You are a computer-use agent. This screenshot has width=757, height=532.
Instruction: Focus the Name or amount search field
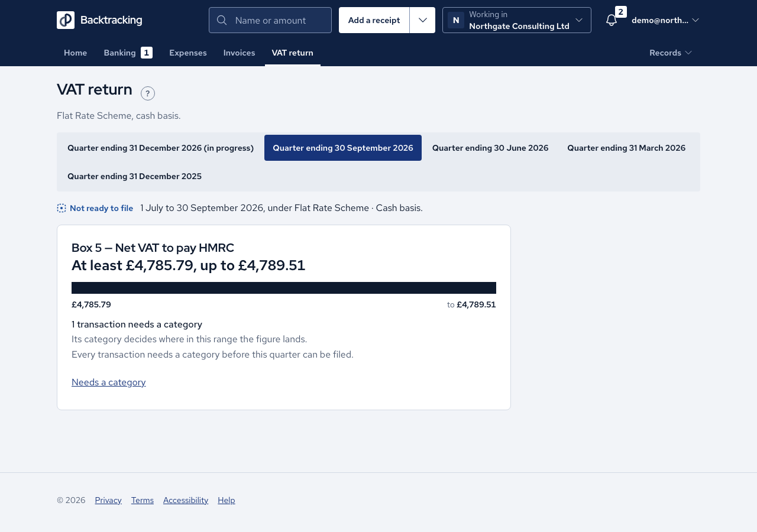pyautogui.click(x=270, y=20)
